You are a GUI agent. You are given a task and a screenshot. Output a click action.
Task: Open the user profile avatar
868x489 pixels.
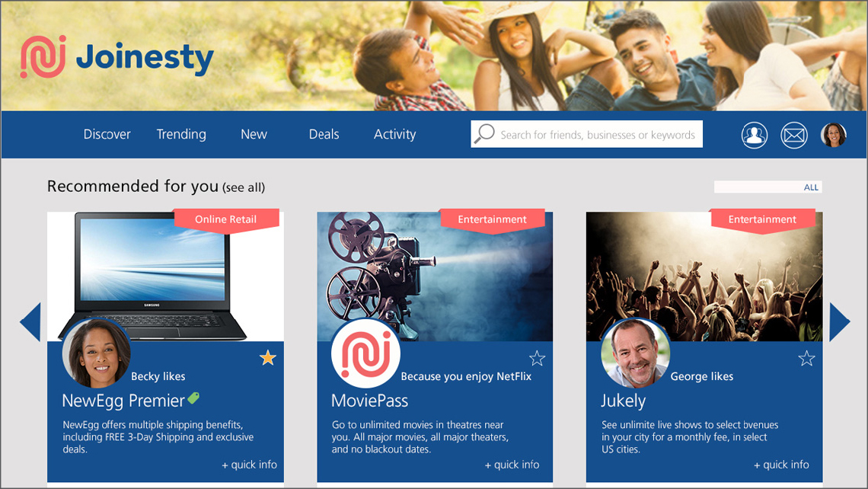point(834,135)
